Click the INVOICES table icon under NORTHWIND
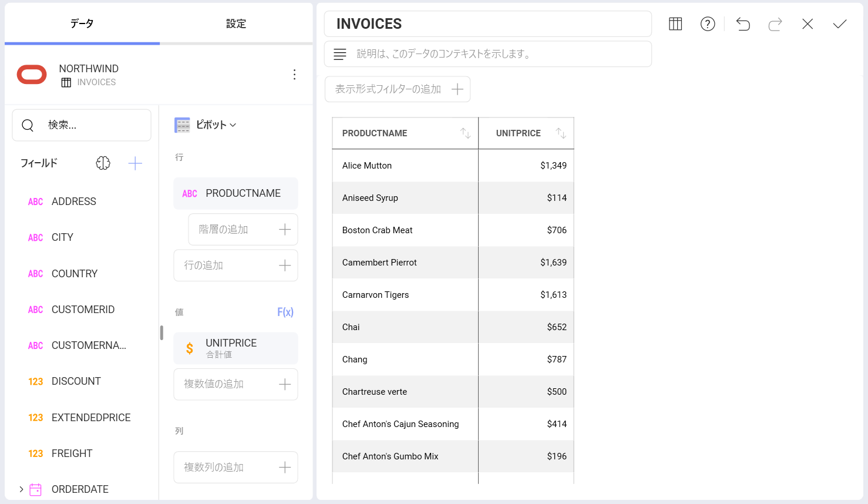Image resolution: width=868 pixels, height=504 pixels. (x=66, y=82)
